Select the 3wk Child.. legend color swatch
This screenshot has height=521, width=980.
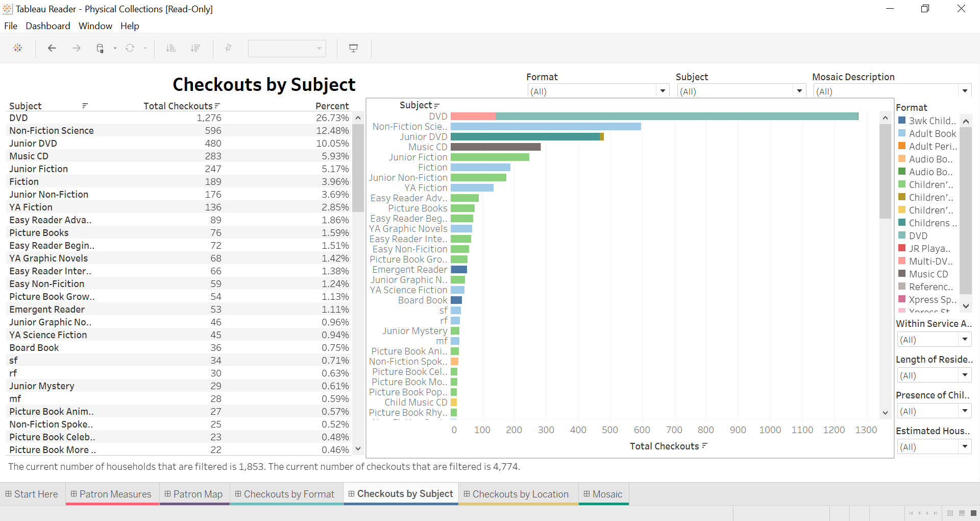point(902,121)
